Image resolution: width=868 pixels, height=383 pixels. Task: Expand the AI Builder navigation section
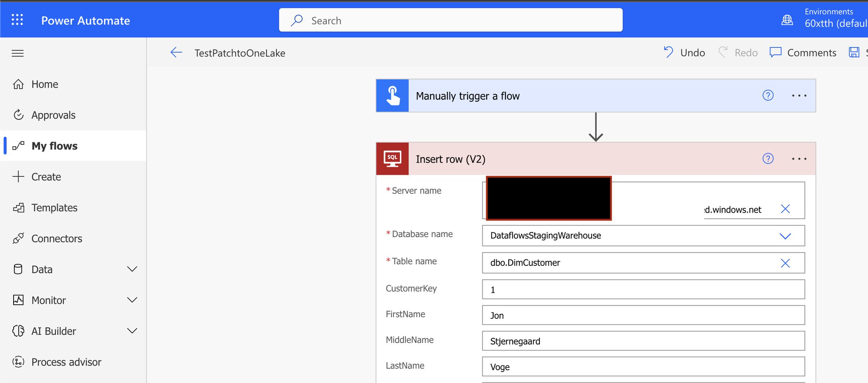(132, 331)
